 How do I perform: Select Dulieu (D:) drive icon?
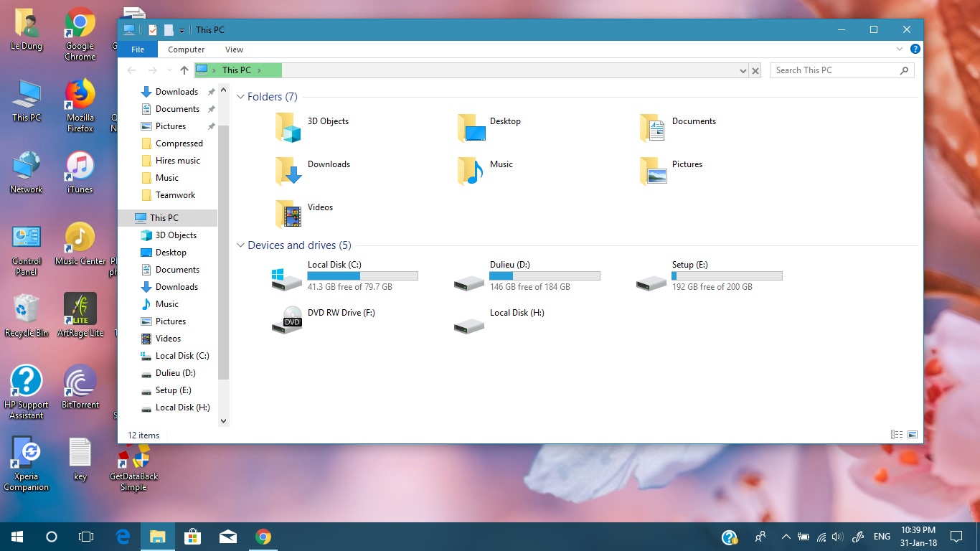(x=469, y=283)
